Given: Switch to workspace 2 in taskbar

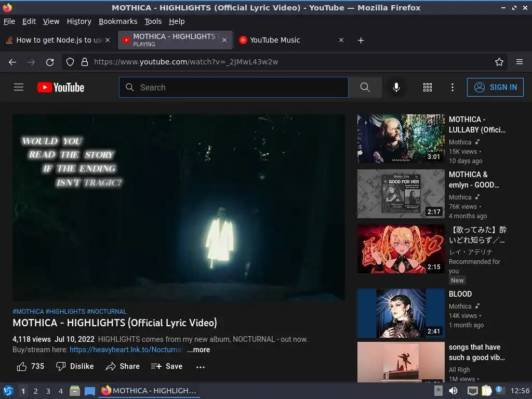Looking at the screenshot, I should (x=36, y=391).
